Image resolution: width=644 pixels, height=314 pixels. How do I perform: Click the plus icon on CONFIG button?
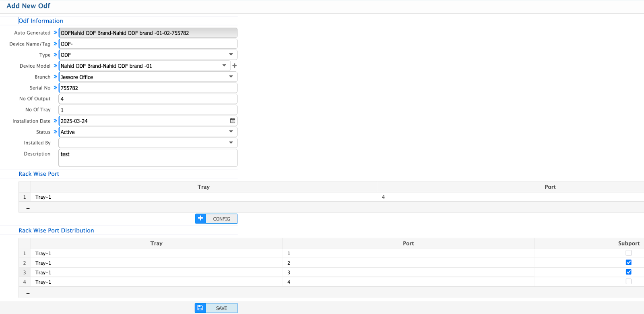200,218
